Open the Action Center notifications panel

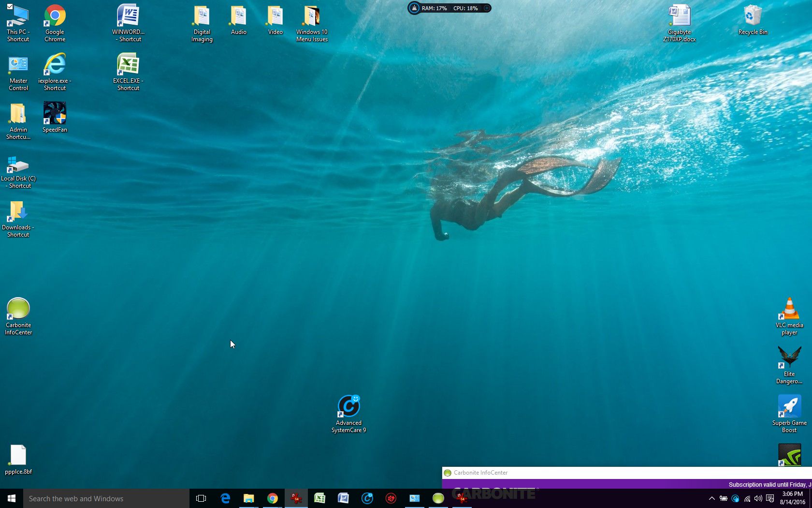[770, 498]
